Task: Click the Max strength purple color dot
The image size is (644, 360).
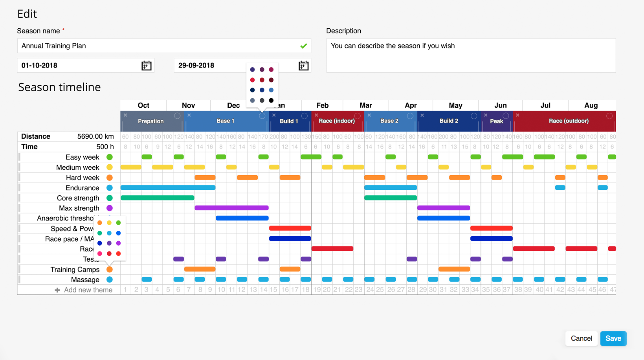Action: 110,208
